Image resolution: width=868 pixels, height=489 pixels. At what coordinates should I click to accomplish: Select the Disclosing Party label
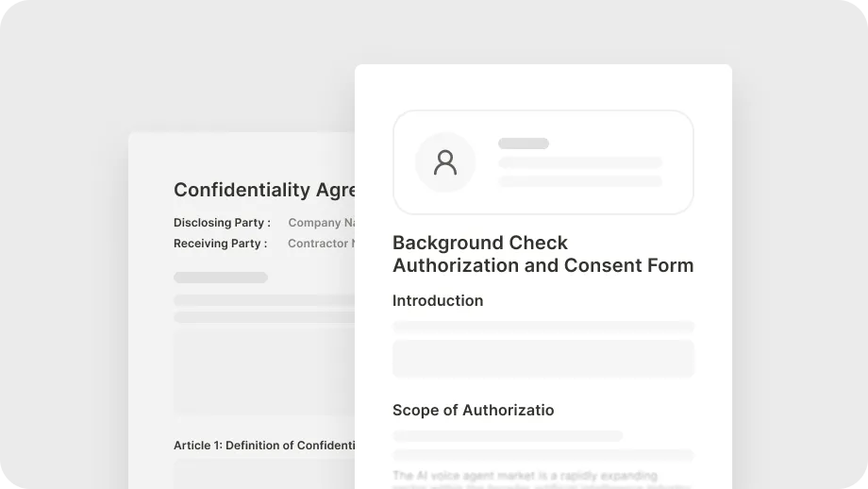222,223
